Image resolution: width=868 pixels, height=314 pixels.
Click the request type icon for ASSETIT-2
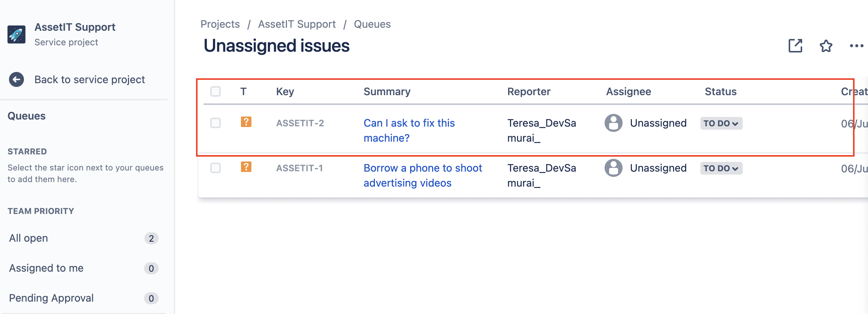click(x=246, y=122)
